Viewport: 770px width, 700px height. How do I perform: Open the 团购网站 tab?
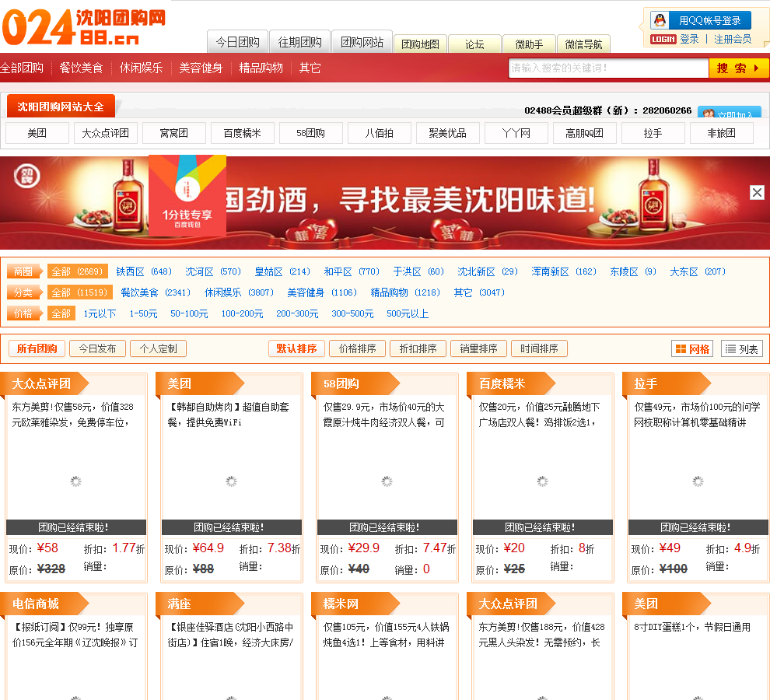[x=362, y=42]
